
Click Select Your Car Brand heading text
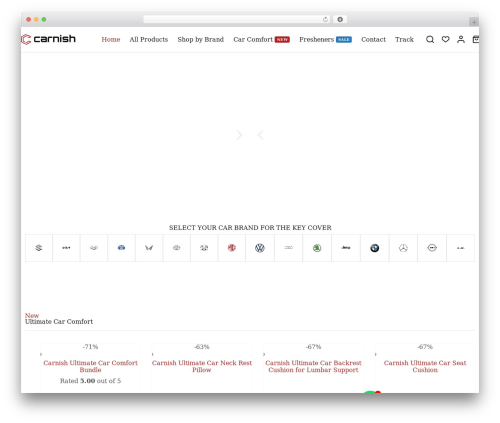250,228
